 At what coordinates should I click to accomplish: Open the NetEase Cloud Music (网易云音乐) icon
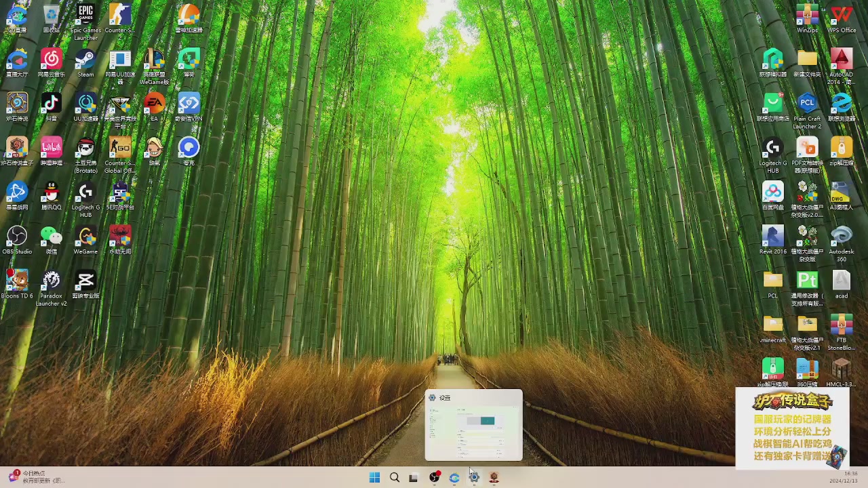pyautogui.click(x=51, y=64)
